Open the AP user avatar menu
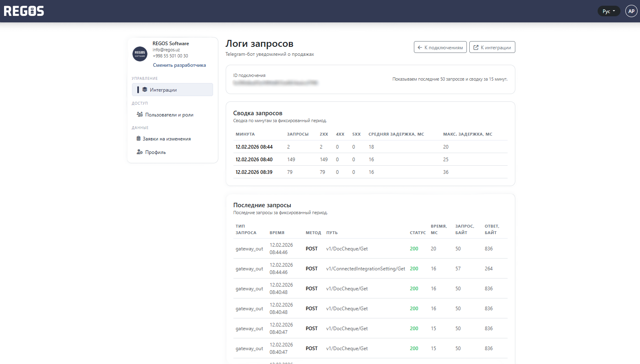Viewport: 640px width, 364px height. [631, 11]
